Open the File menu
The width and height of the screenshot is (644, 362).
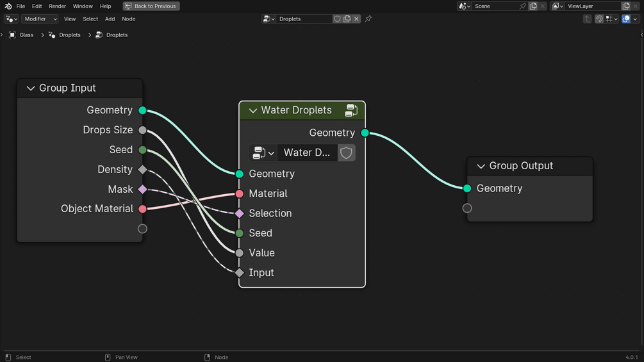[x=21, y=6]
